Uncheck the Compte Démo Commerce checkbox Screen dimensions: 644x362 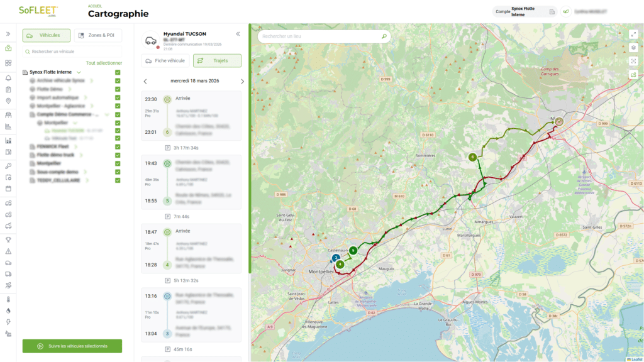point(118,114)
